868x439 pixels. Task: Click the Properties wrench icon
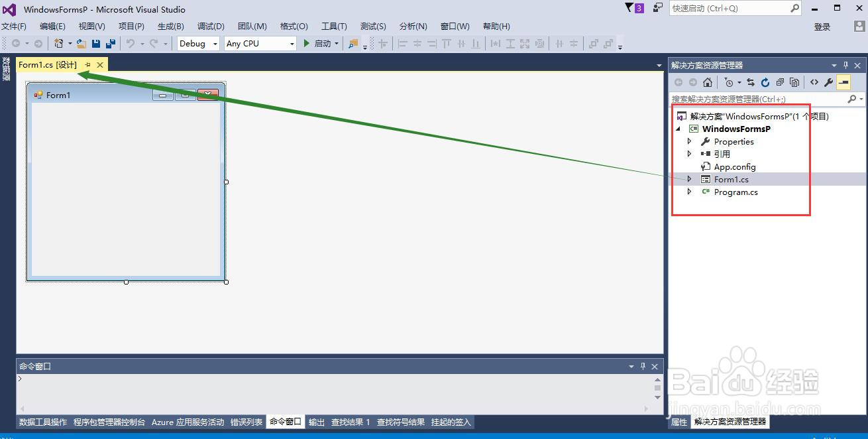coord(828,82)
